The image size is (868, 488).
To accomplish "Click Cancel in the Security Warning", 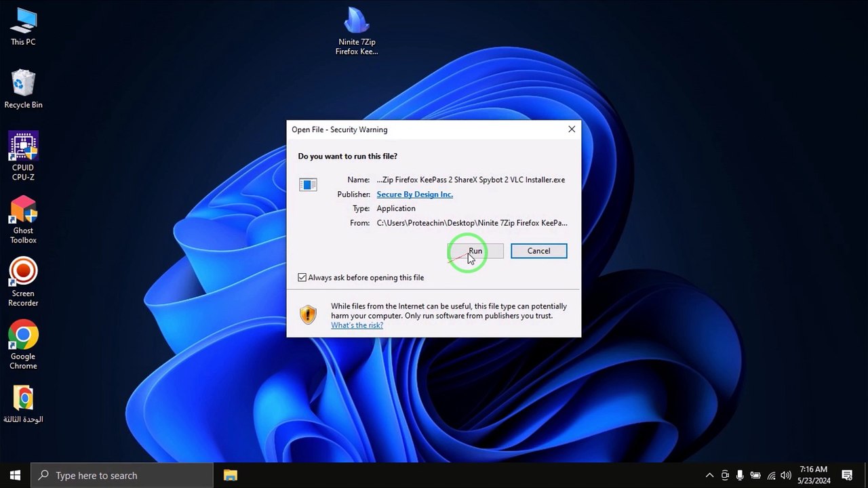I will pos(539,251).
